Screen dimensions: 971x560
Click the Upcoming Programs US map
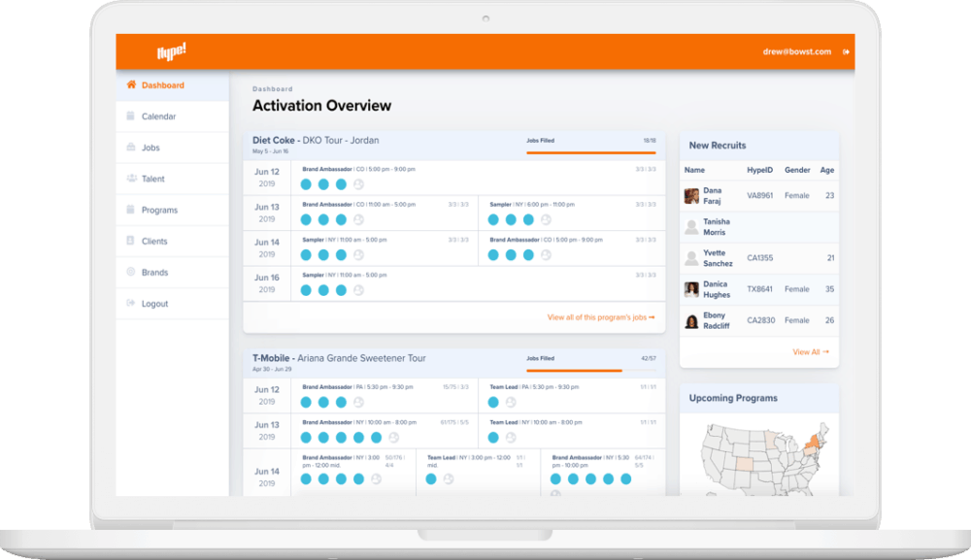pos(765,458)
